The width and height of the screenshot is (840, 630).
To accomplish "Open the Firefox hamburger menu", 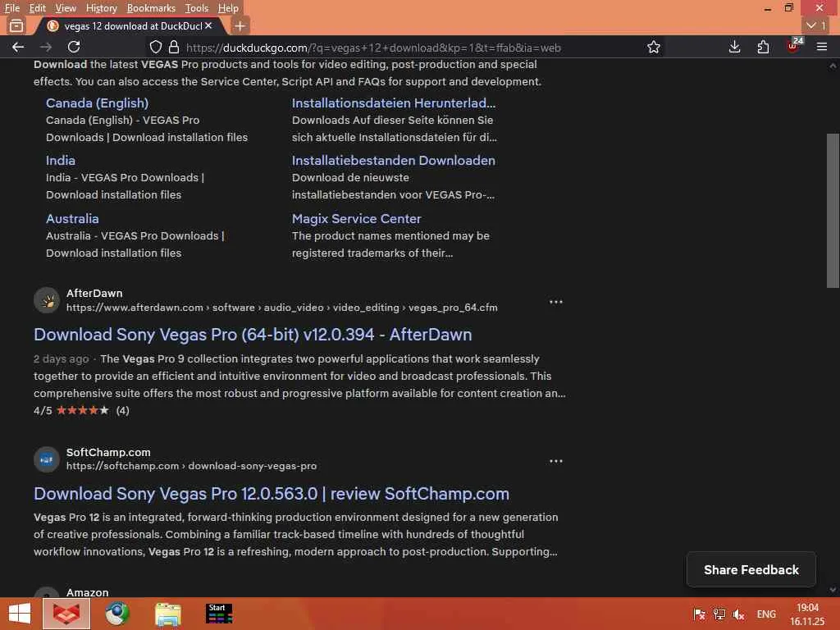I will (822, 47).
